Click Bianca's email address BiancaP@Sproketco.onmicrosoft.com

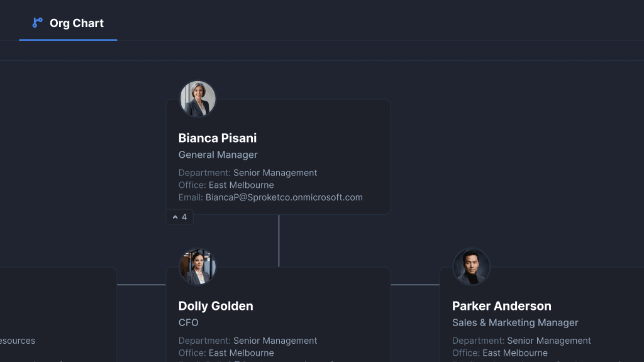284,197
